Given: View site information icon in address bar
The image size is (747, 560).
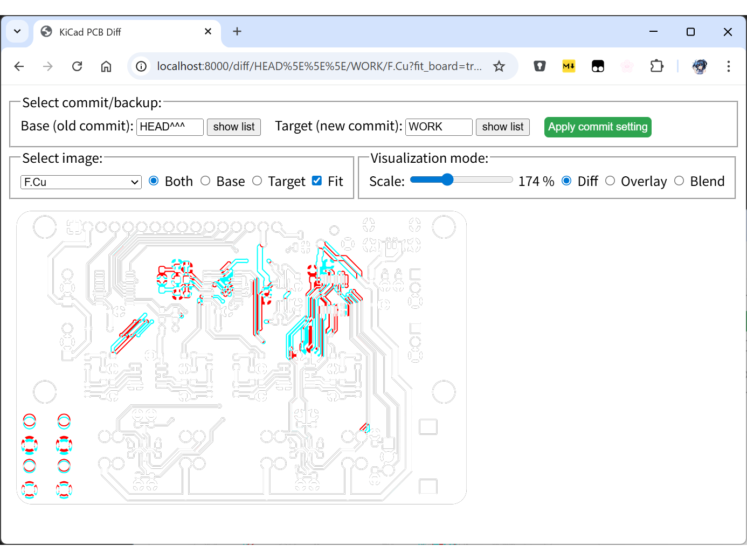Looking at the screenshot, I should pos(141,66).
